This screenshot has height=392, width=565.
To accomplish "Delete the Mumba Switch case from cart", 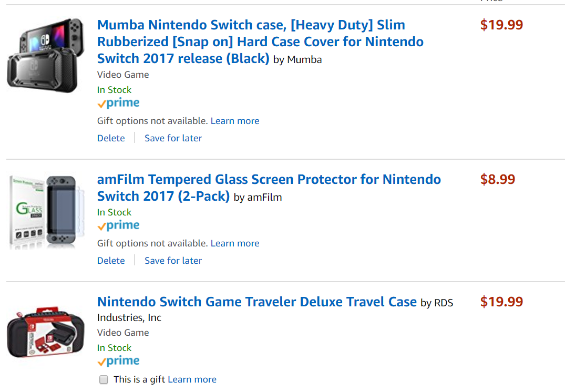I will point(111,138).
